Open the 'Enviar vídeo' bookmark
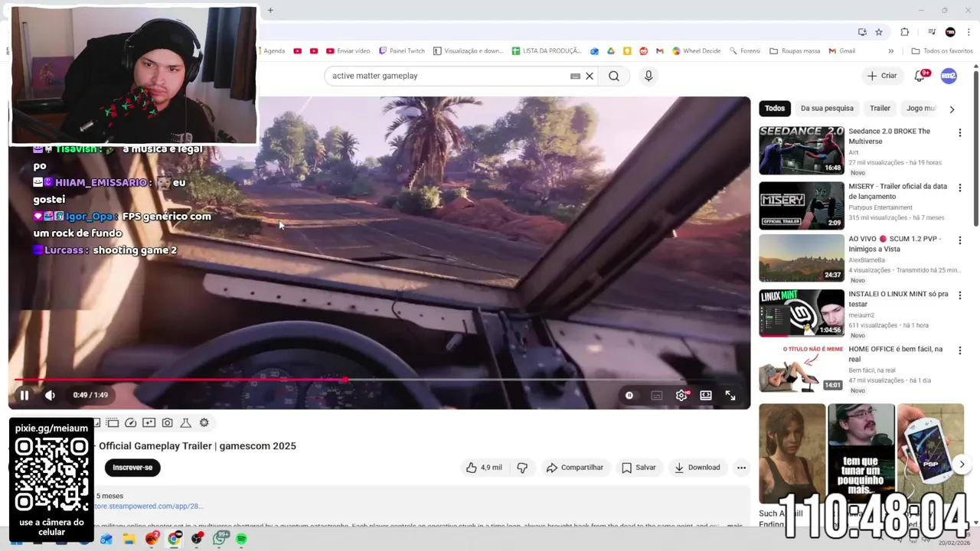 tap(348, 51)
